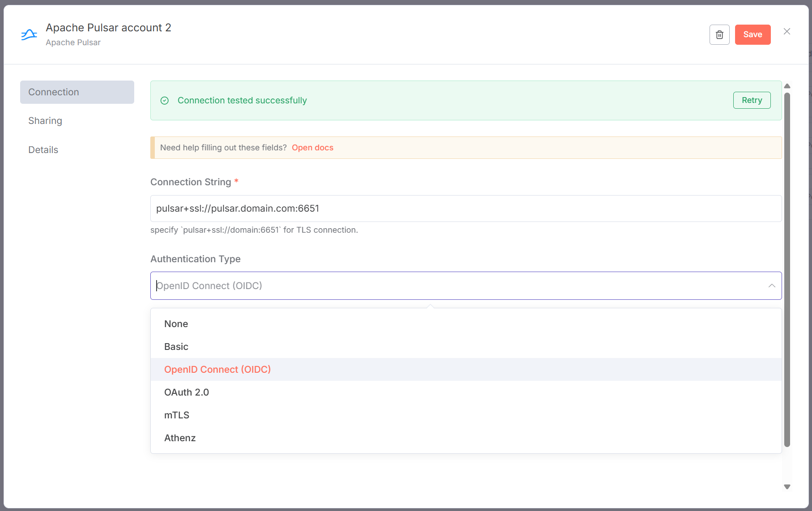
Task: Click the TLS connection hint text
Action: tap(254, 230)
